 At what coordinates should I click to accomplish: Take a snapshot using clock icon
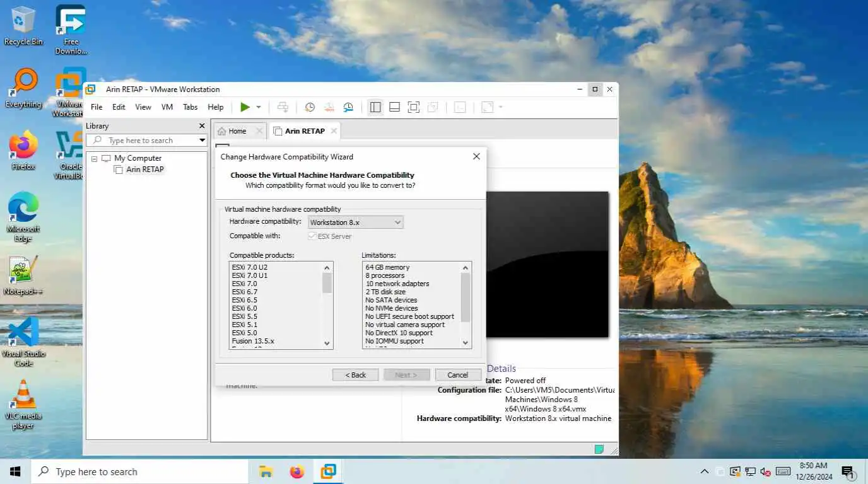point(310,107)
